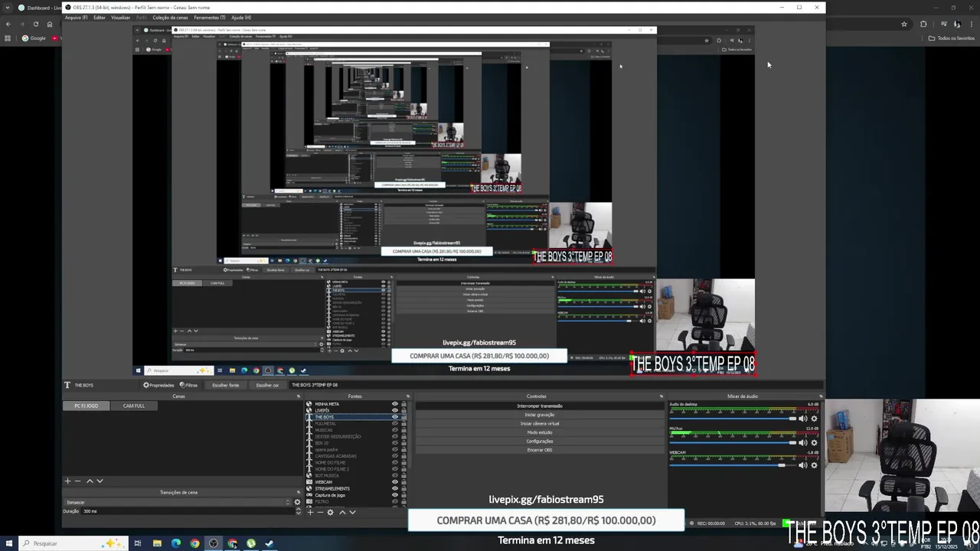Mute the Áudio do desktop channel
The image size is (980, 551).
point(802,419)
